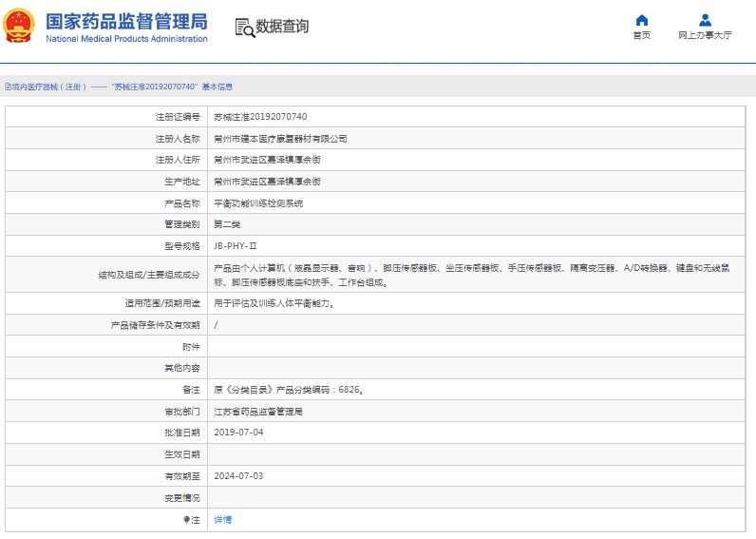Click the 生效日期 label cell
Image resolution: width=756 pixels, height=539 pixels.
(x=106, y=454)
